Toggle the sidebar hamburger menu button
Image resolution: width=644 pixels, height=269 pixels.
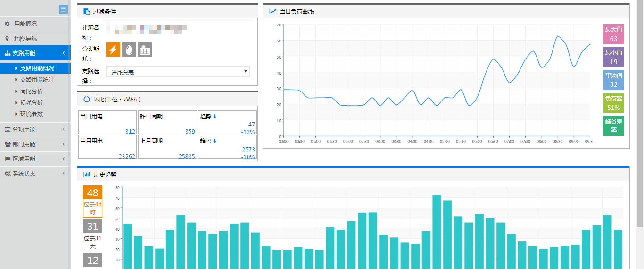pos(63,9)
